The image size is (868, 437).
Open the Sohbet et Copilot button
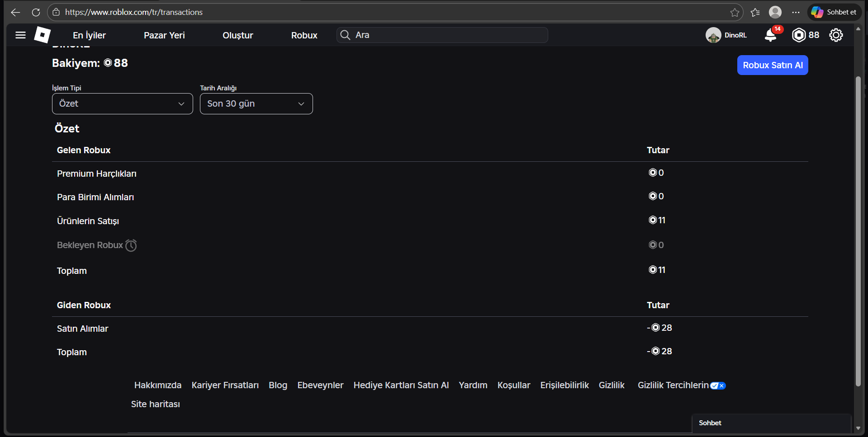click(834, 12)
